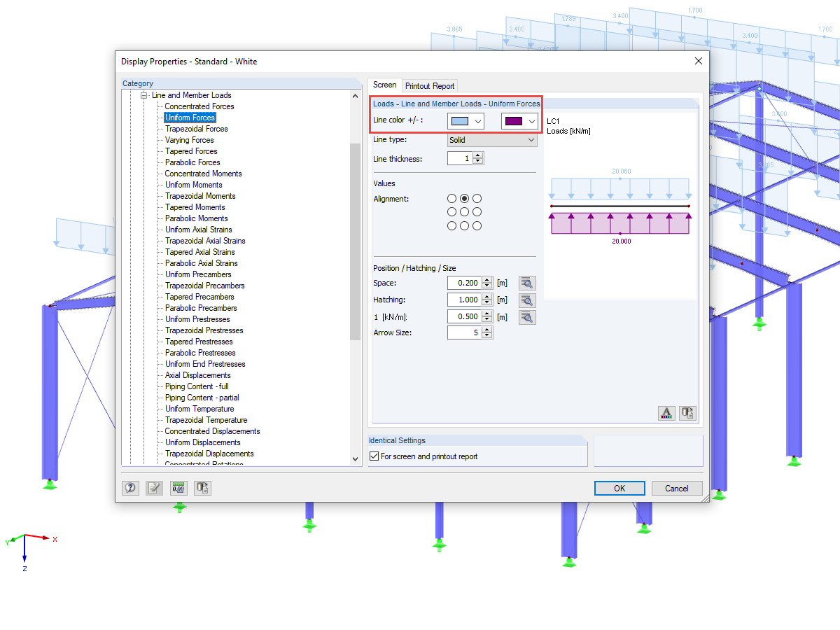Select the top-center values alignment radio

[x=464, y=199]
